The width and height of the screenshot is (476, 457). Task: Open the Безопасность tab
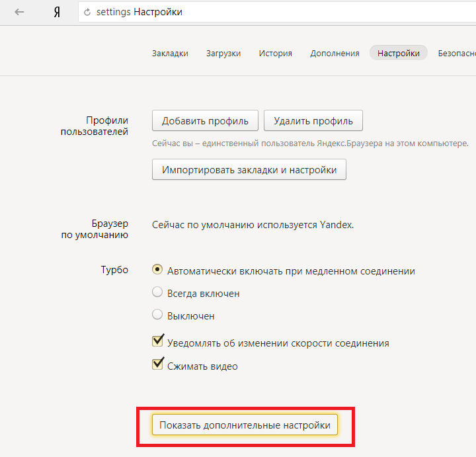pos(456,54)
